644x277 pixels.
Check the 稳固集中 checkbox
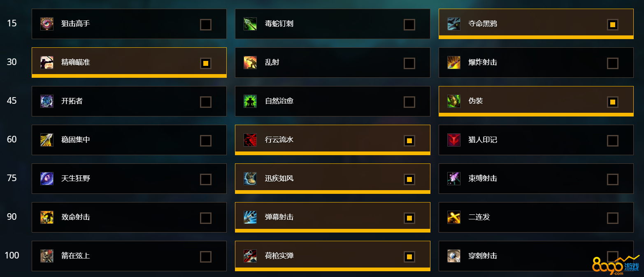pos(206,141)
